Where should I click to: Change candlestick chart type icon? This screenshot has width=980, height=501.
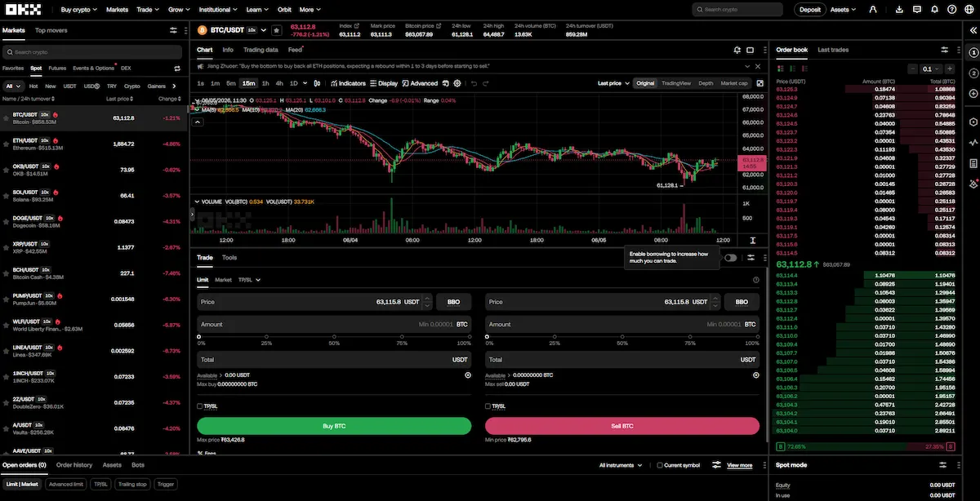tap(318, 83)
